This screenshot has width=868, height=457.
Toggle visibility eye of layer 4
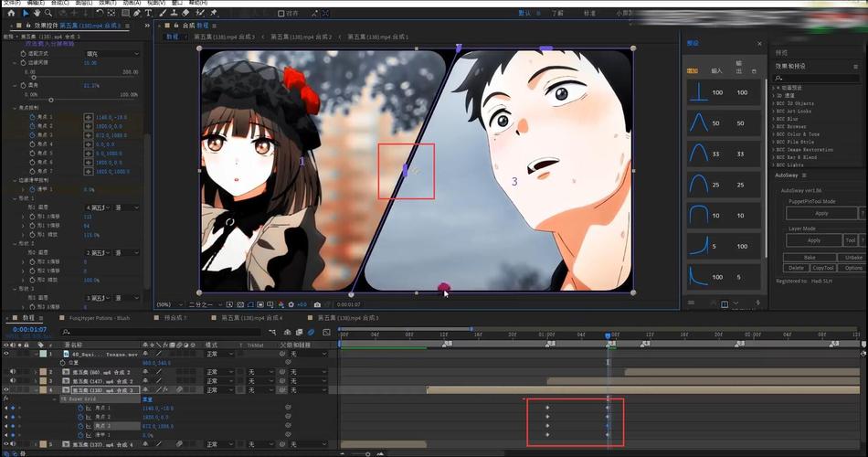click(6, 390)
